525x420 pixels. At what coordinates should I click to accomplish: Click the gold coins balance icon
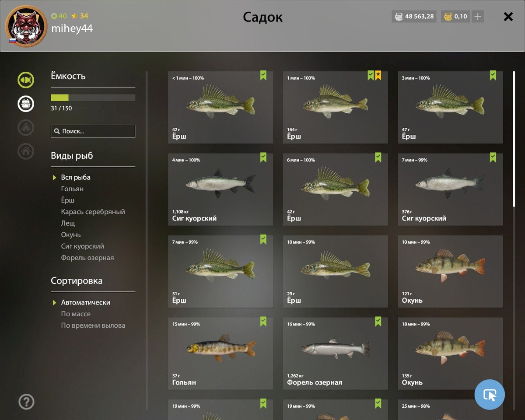(448, 17)
